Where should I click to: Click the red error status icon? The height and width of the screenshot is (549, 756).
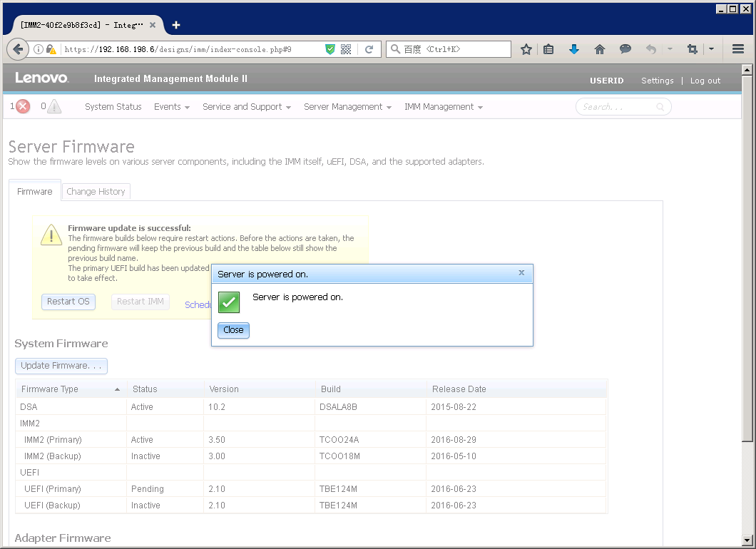tap(20, 106)
